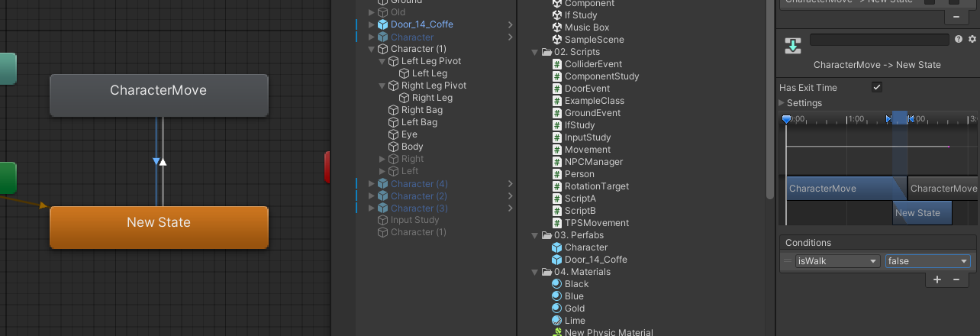Select Right Bag in the Hierarchy

(422, 110)
